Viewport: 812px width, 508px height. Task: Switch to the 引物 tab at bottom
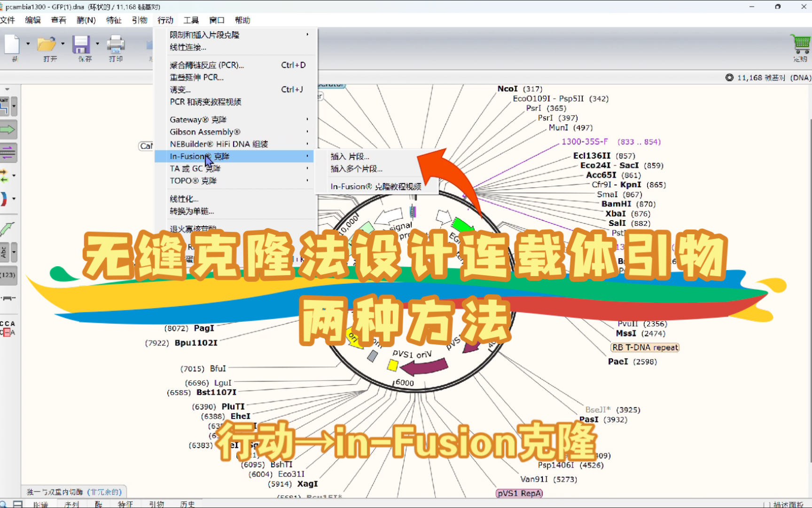(156, 504)
